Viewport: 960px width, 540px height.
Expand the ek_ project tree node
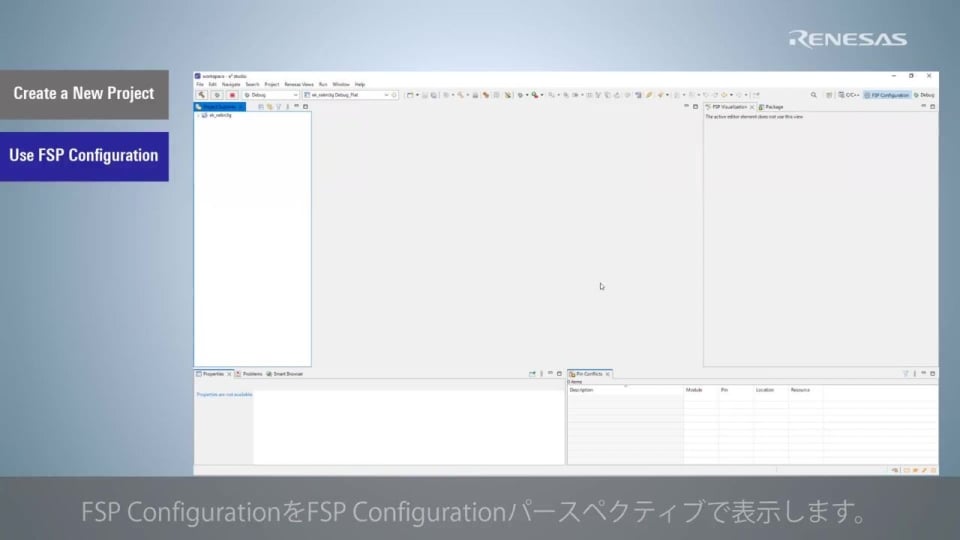coord(198,115)
